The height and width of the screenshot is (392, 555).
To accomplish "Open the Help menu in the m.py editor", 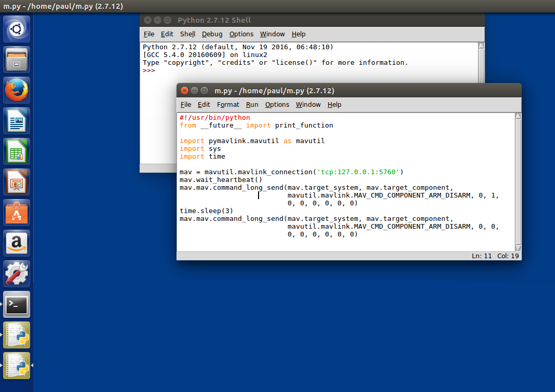I will click(334, 105).
